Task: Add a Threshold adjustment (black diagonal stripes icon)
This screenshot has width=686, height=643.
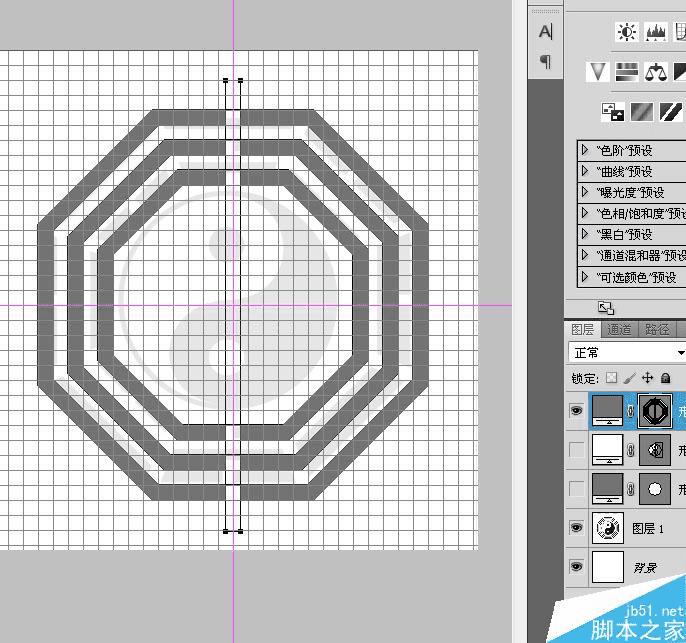Action: [x=671, y=112]
